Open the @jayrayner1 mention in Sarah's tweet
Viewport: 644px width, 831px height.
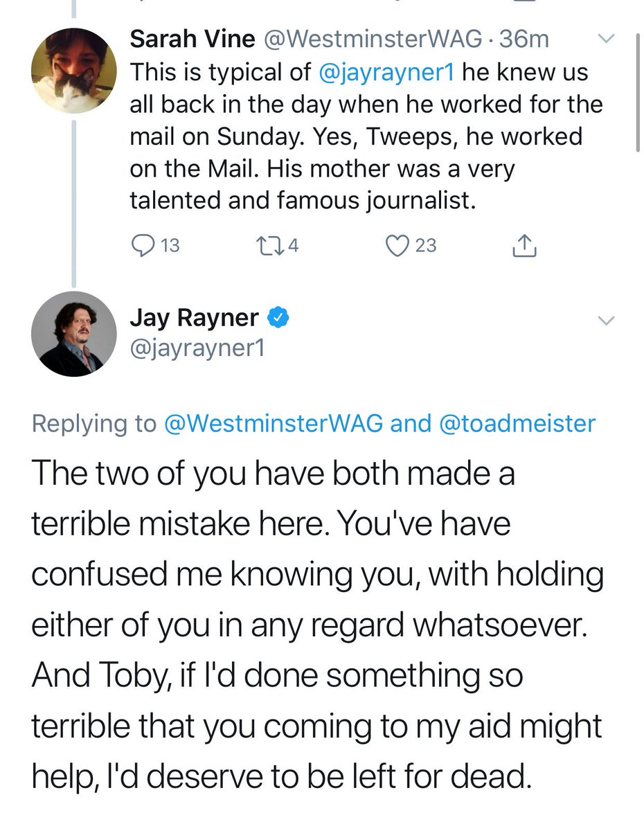(x=386, y=72)
